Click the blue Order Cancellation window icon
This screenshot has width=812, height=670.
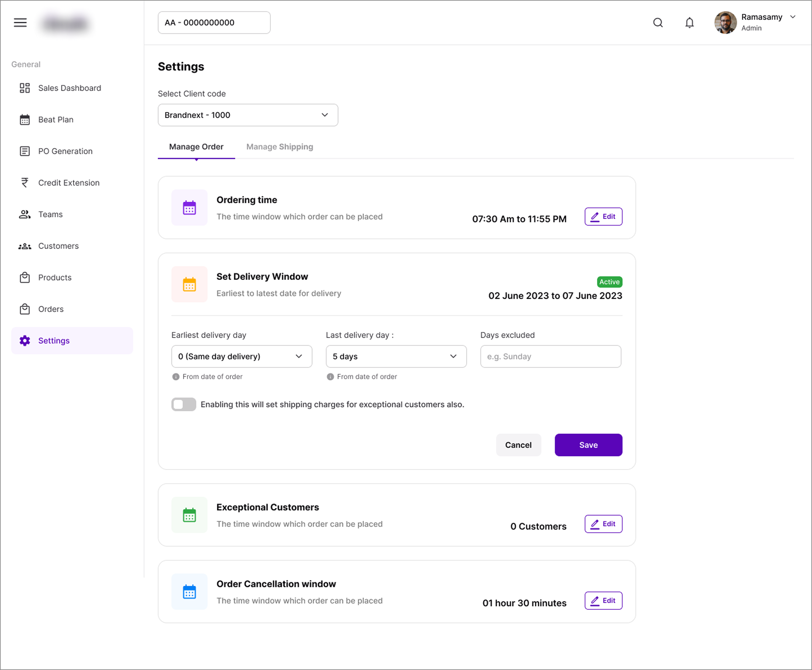click(x=189, y=591)
